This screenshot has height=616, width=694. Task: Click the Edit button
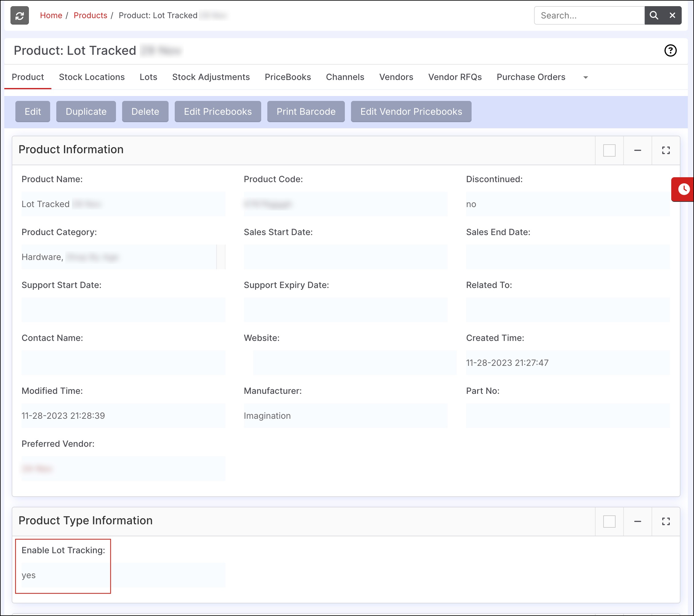pyautogui.click(x=33, y=111)
